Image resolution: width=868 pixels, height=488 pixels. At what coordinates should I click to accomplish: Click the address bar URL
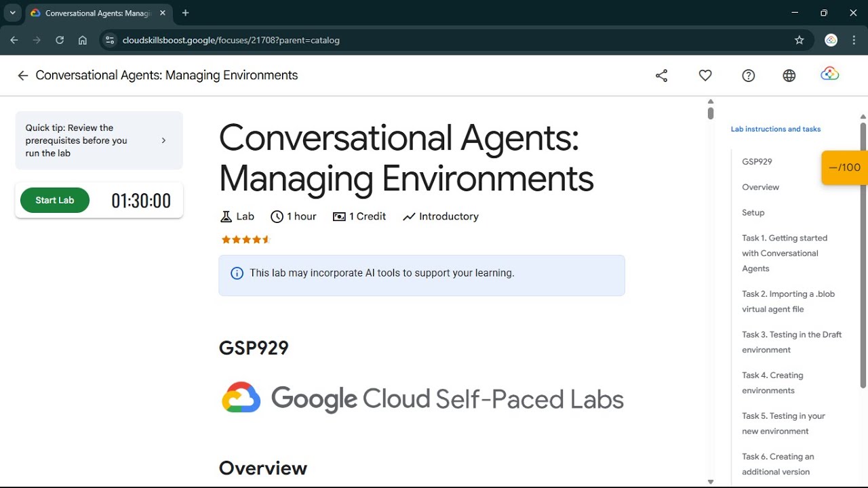[231, 40]
